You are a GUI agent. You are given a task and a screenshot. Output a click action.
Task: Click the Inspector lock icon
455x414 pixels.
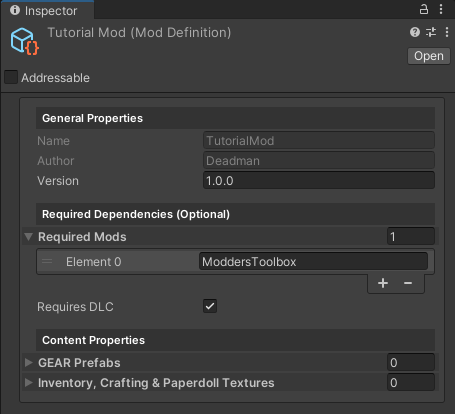point(424,9)
